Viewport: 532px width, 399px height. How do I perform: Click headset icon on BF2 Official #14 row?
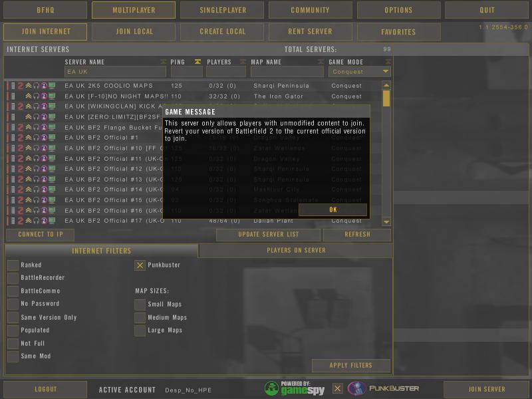tap(37, 190)
